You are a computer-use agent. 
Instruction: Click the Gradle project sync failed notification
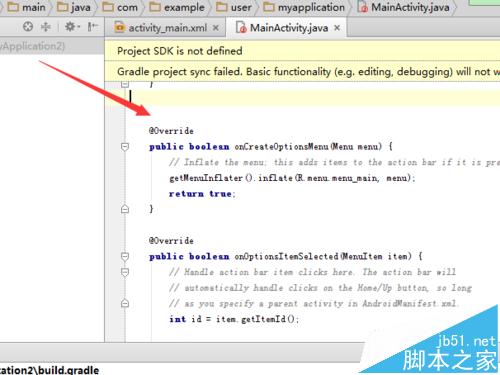click(302, 71)
